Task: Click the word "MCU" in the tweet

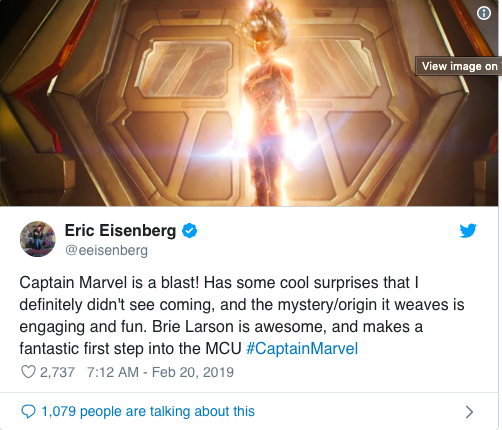Action: tap(223, 349)
